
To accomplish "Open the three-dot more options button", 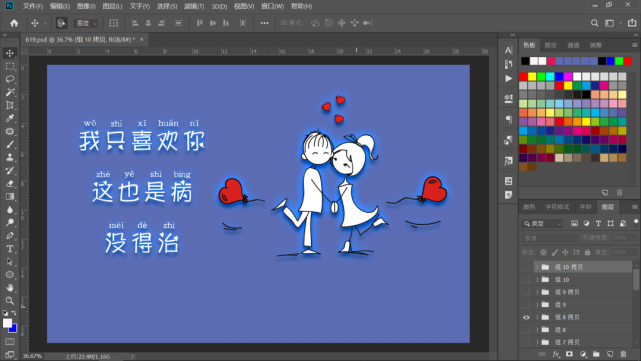I will [264, 23].
